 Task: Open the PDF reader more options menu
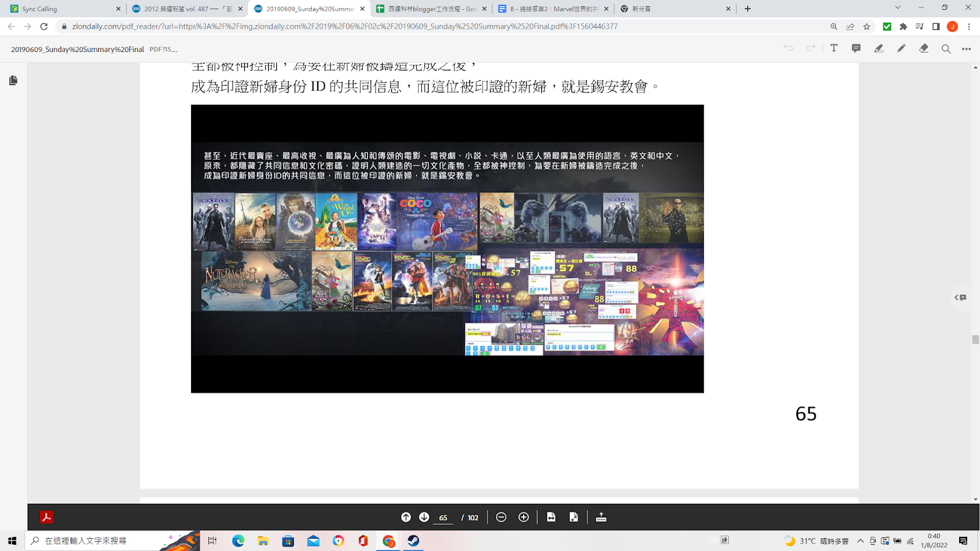tap(967, 49)
